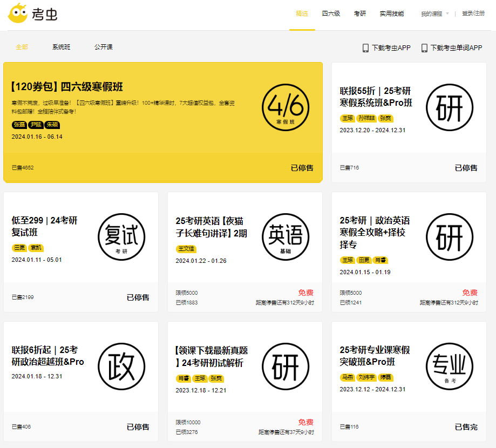
Task: Click the 已售116 sales count
Action: click(x=349, y=427)
